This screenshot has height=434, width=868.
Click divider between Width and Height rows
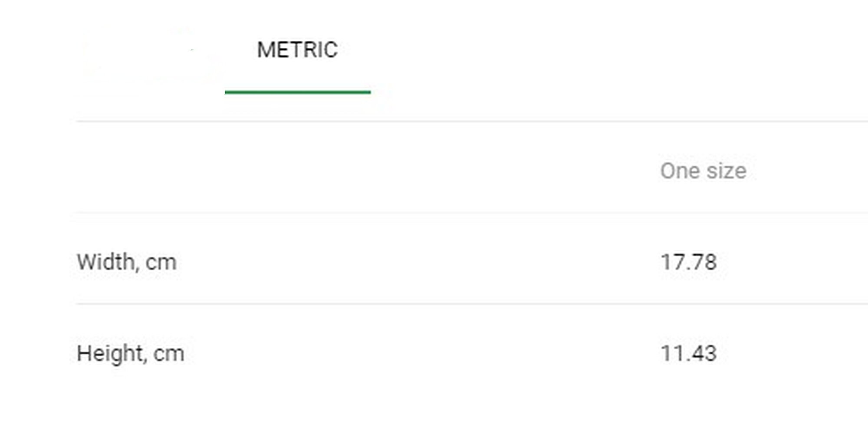472,304
